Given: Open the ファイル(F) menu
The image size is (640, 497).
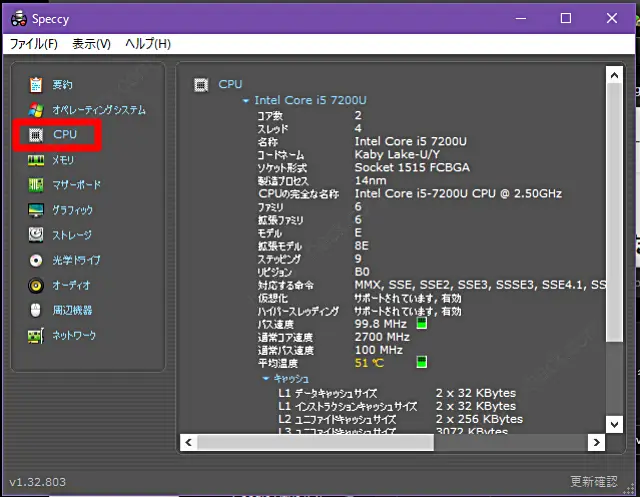Looking at the screenshot, I should tap(33, 44).
